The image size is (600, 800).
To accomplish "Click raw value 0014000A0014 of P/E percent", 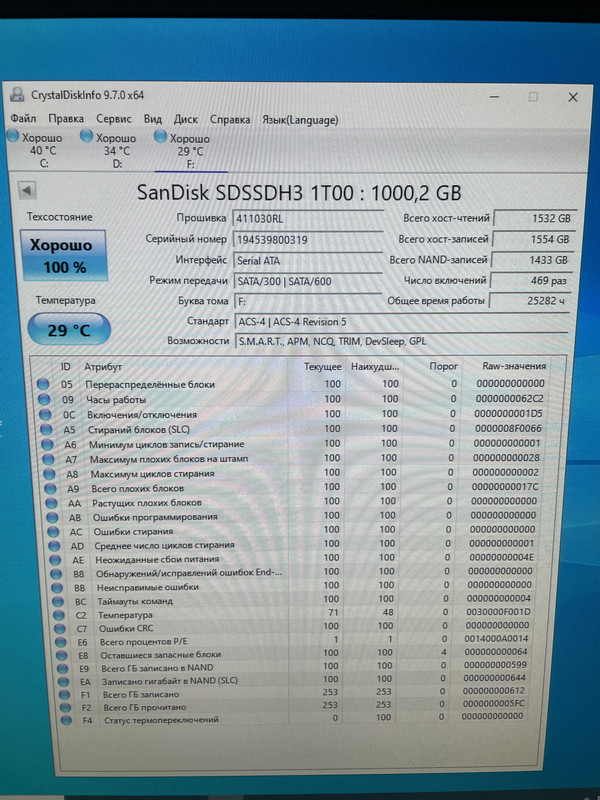I will click(x=496, y=638).
